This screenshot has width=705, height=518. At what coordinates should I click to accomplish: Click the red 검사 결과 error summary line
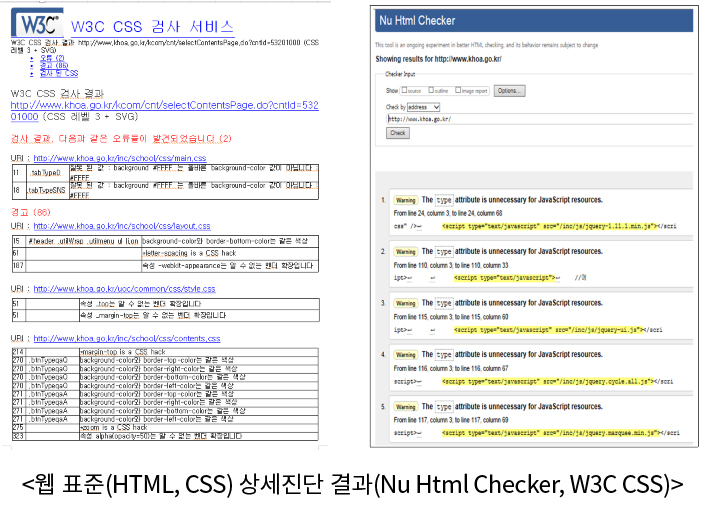[121, 138]
